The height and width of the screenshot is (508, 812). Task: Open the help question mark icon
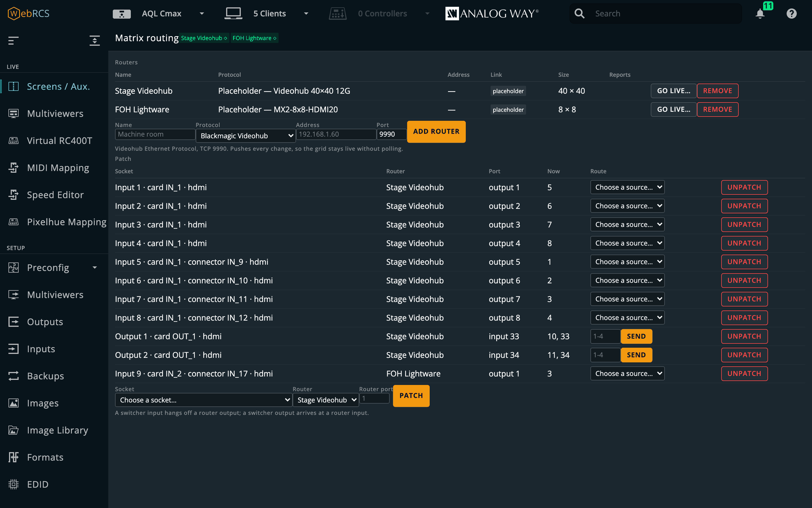point(792,14)
